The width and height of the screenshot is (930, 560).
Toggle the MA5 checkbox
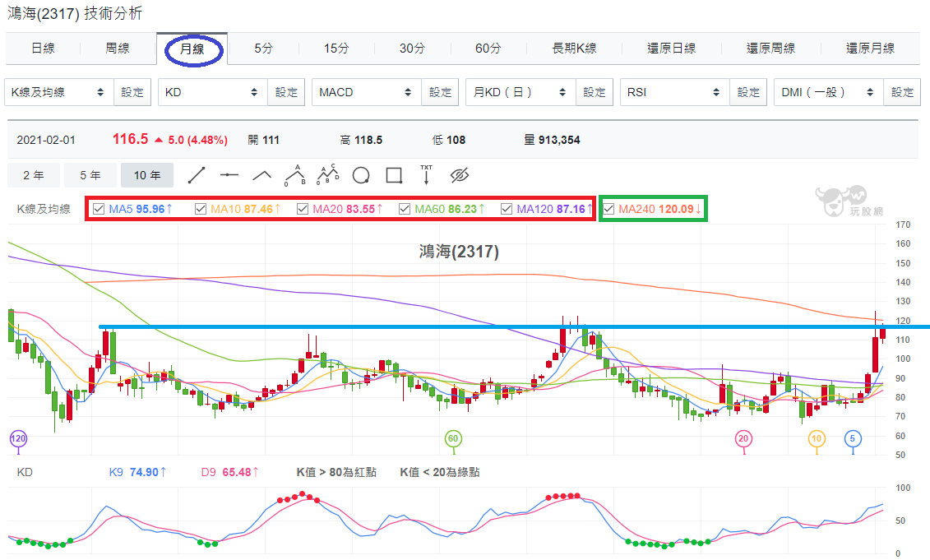(x=99, y=209)
